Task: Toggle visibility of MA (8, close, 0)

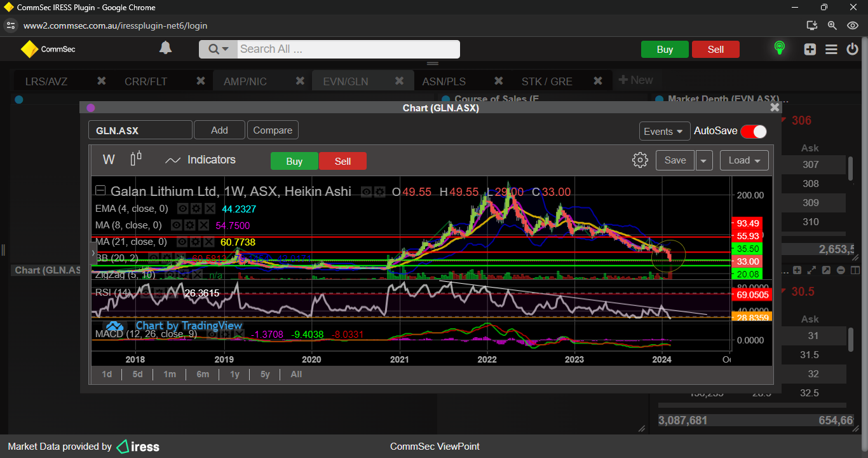Action: [x=176, y=225]
